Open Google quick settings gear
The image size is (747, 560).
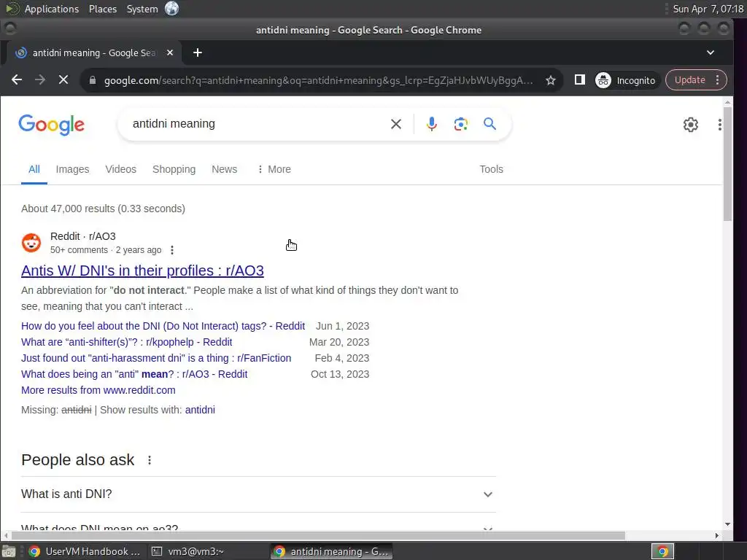point(690,125)
